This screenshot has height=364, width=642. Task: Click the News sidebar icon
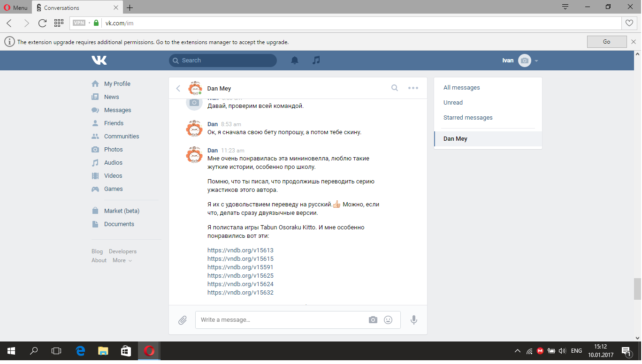coord(95,97)
